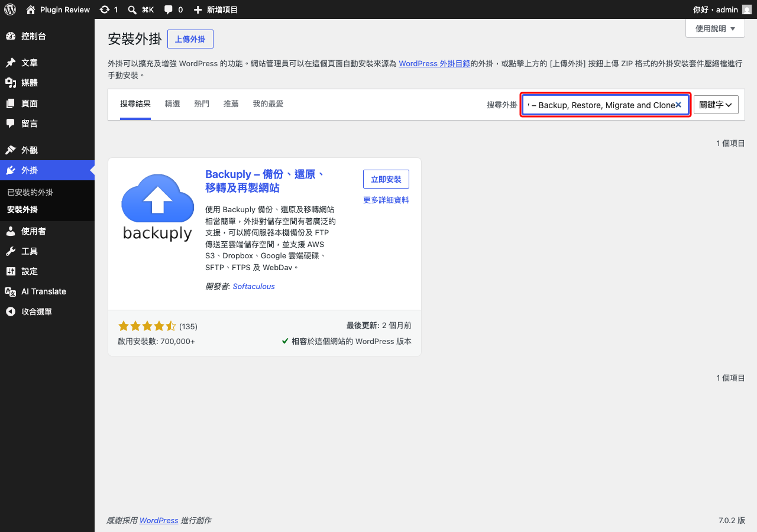757x532 pixels.
Task: Switch to the 推薦 tab
Action: click(231, 104)
